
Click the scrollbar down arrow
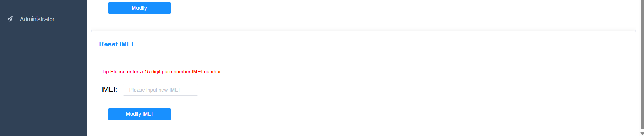click(x=642, y=134)
